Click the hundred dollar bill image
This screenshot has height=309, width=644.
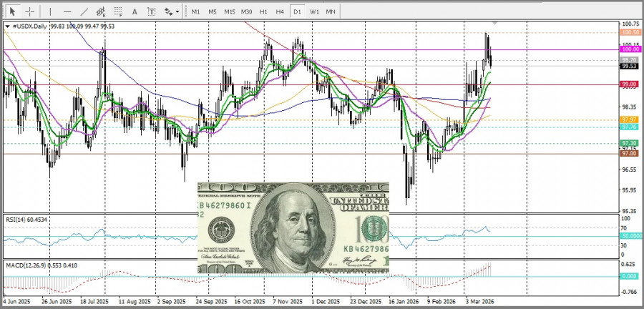point(293,228)
